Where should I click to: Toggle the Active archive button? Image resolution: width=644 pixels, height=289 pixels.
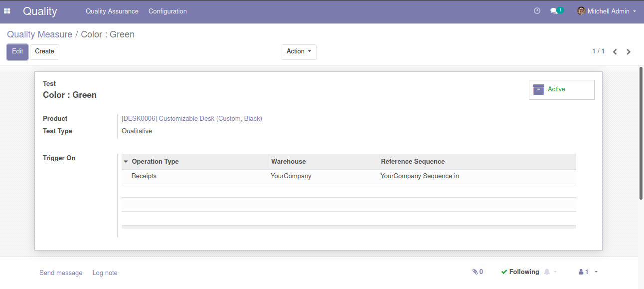tap(561, 90)
